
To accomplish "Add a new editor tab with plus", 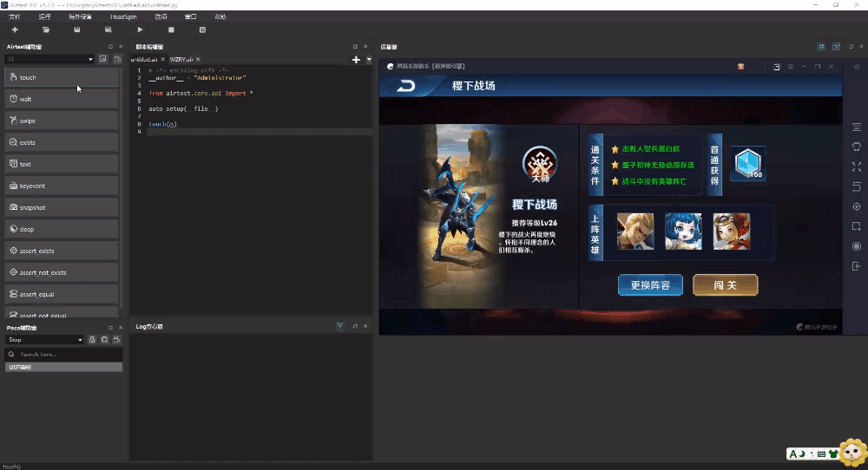I will pyautogui.click(x=356, y=59).
